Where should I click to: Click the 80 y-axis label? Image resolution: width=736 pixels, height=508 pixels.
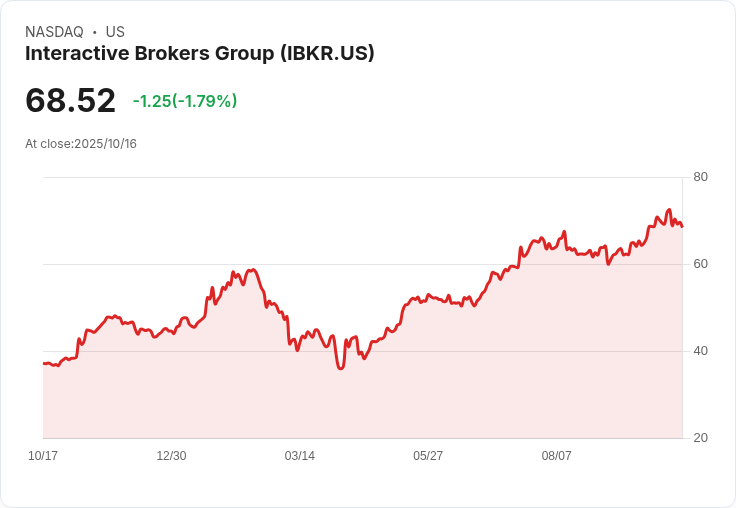click(x=700, y=177)
